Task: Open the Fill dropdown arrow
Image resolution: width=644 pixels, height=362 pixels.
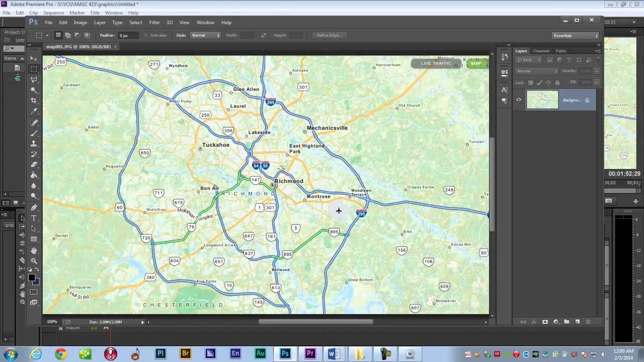Action: tap(597, 82)
